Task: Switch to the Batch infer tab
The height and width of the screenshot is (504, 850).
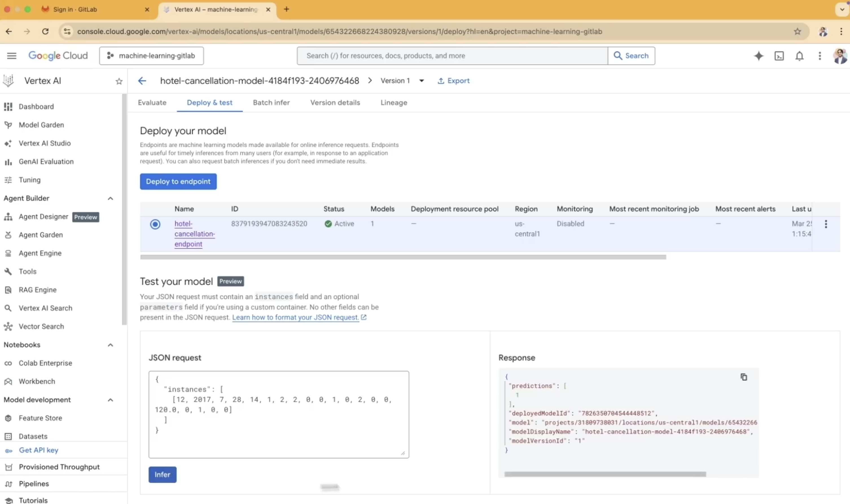Action: tap(271, 102)
